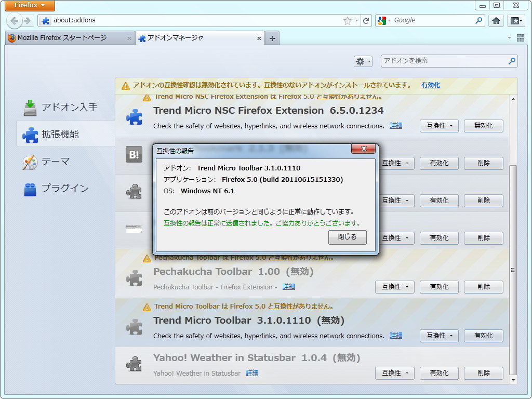The width and height of the screenshot is (532, 399).
Task: Click the warning triangle icon in the yellow banner
Action: pyautogui.click(x=126, y=86)
